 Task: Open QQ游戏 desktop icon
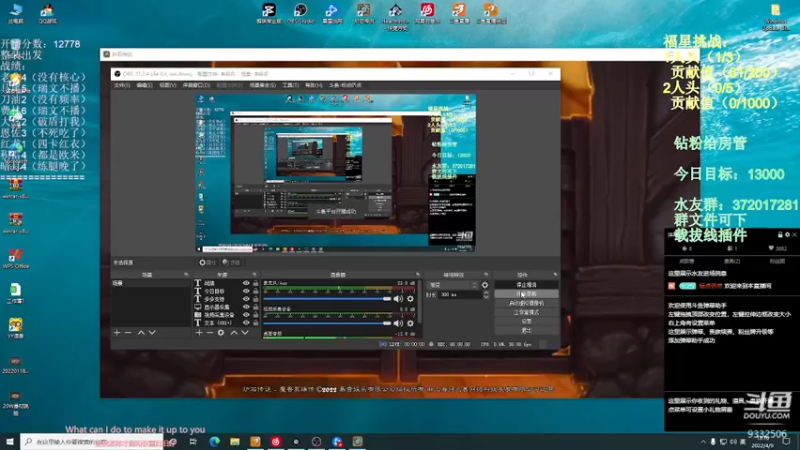coord(47,13)
